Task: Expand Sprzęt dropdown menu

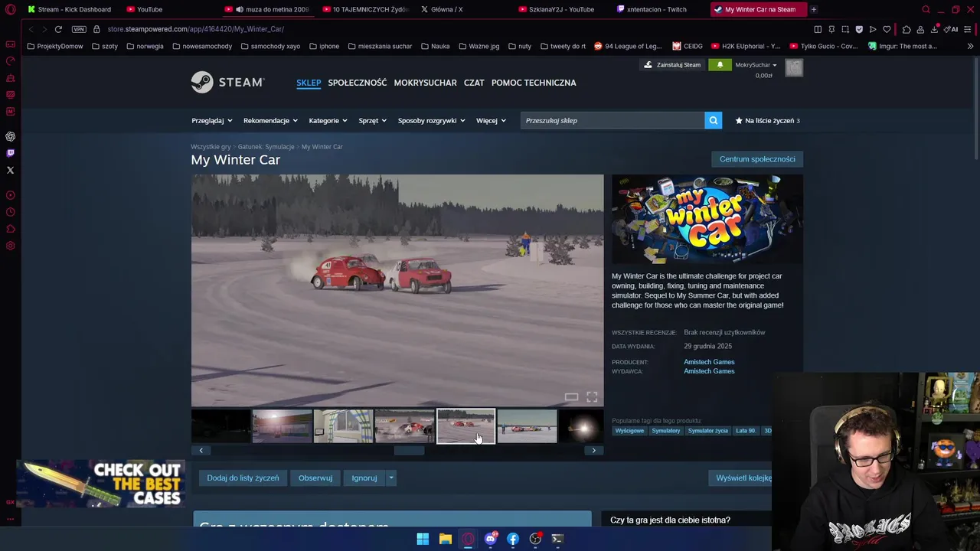Action: pyautogui.click(x=372, y=120)
